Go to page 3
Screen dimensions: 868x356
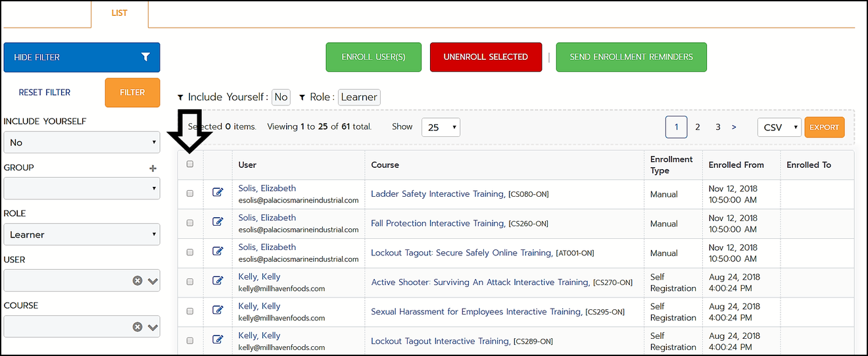pyautogui.click(x=718, y=127)
